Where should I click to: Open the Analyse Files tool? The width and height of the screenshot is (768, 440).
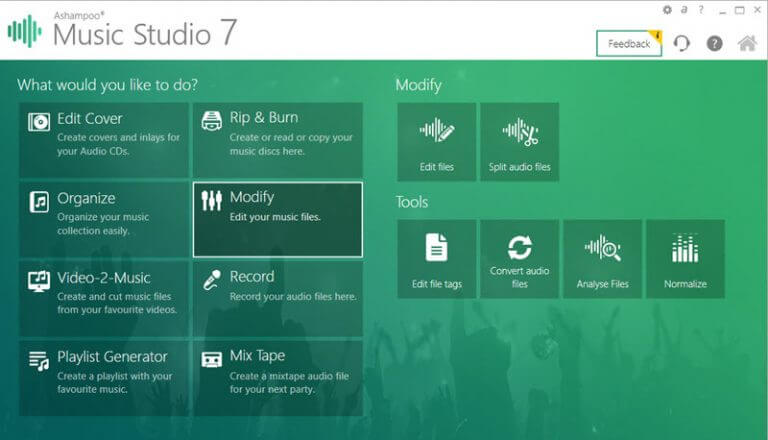coord(602,259)
